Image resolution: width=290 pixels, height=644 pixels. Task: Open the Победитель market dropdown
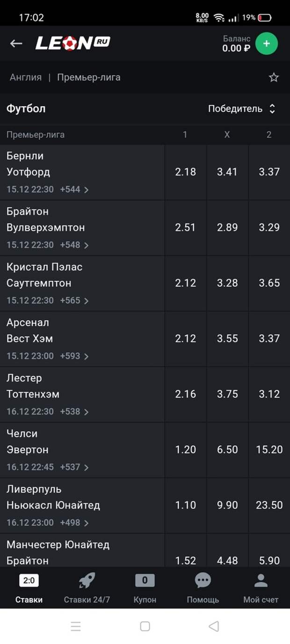click(x=241, y=109)
